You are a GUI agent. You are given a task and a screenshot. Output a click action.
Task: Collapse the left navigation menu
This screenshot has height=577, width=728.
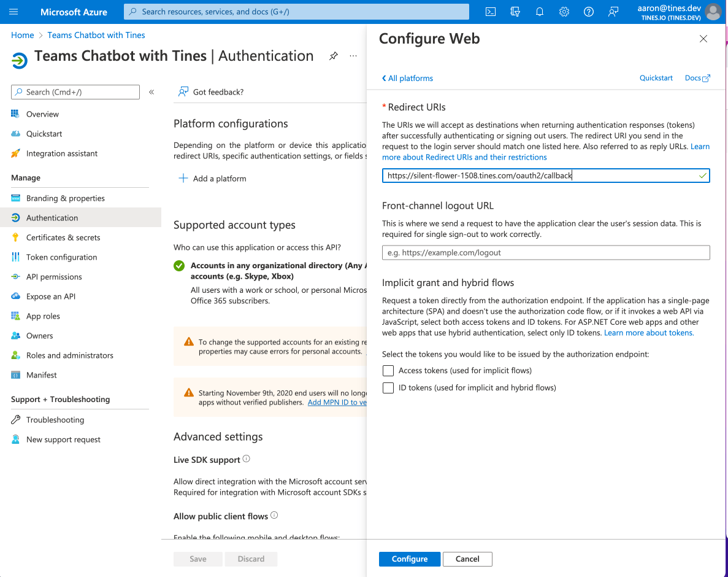tap(151, 92)
